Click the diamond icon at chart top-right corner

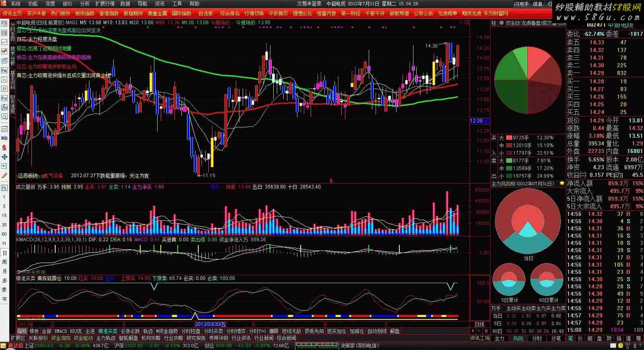[x=462, y=23]
